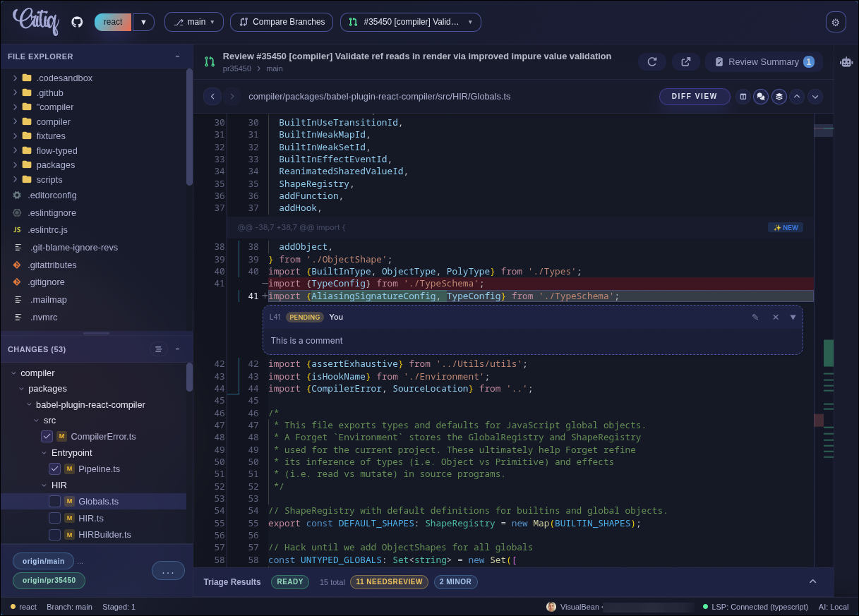Edit the pending comment via pencil icon
The height and width of the screenshot is (616, 859).
tap(755, 317)
